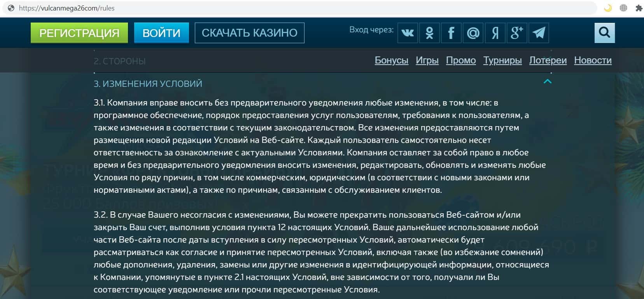The image size is (644, 299).
Task: Click the green РЕГИСТРАЦИЯ button
Action: pyautogui.click(x=79, y=33)
